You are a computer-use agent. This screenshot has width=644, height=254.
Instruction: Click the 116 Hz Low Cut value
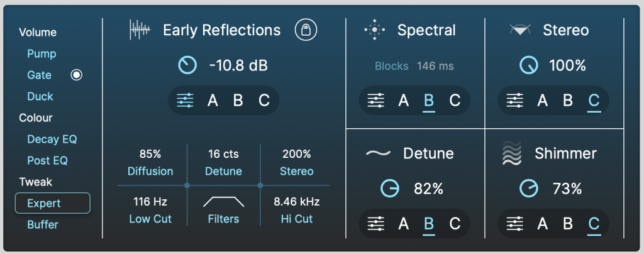[150, 202]
